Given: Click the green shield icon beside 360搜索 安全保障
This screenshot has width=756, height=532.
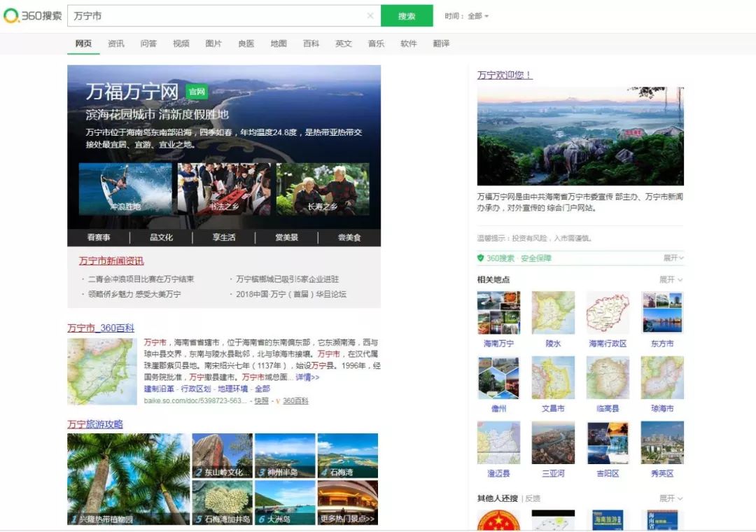Looking at the screenshot, I should pos(481,258).
